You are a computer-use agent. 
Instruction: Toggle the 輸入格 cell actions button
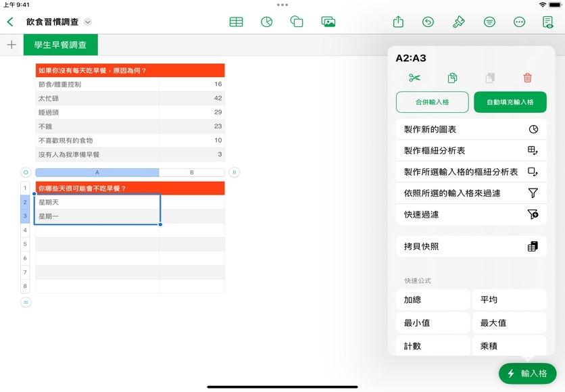[x=527, y=373]
